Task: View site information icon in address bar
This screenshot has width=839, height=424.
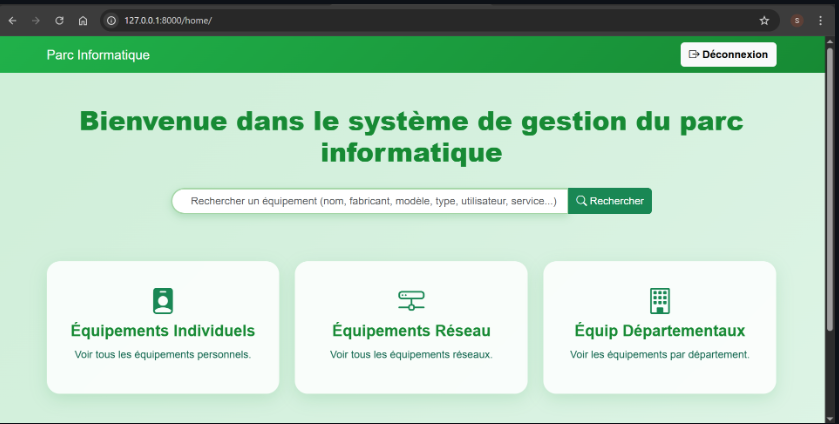Action: point(111,20)
